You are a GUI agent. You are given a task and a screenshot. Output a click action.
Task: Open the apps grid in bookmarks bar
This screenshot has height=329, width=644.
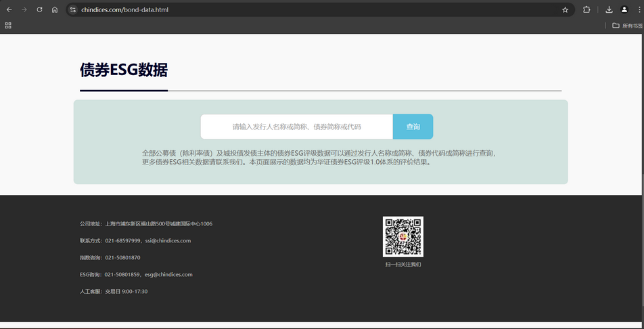point(8,26)
